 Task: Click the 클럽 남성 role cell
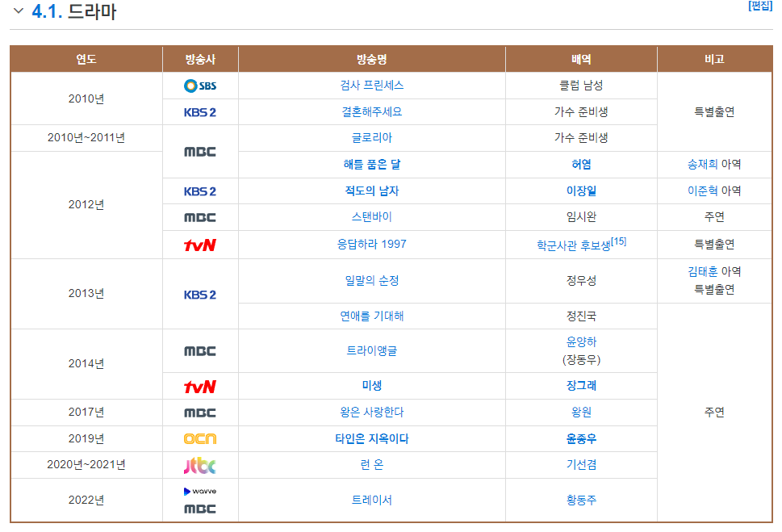(x=582, y=86)
